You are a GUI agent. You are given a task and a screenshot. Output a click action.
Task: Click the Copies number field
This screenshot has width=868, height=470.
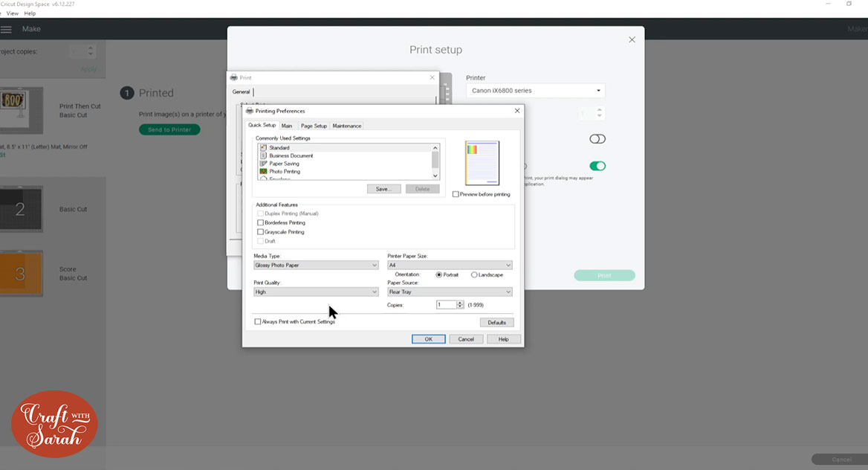(446, 305)
